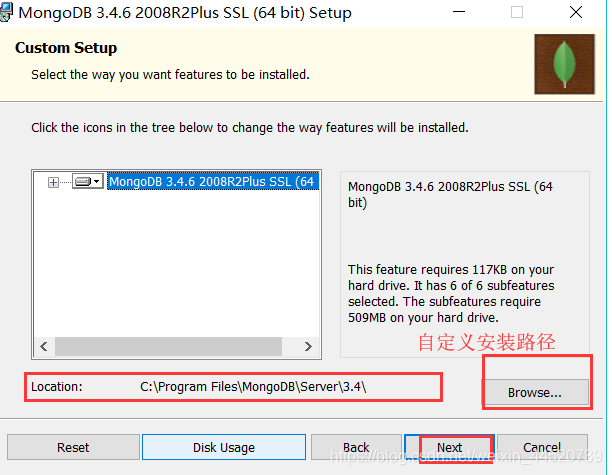Click the disabled maximize button
The height and width of the screenshot is (475, 612).
pos(517,12)
